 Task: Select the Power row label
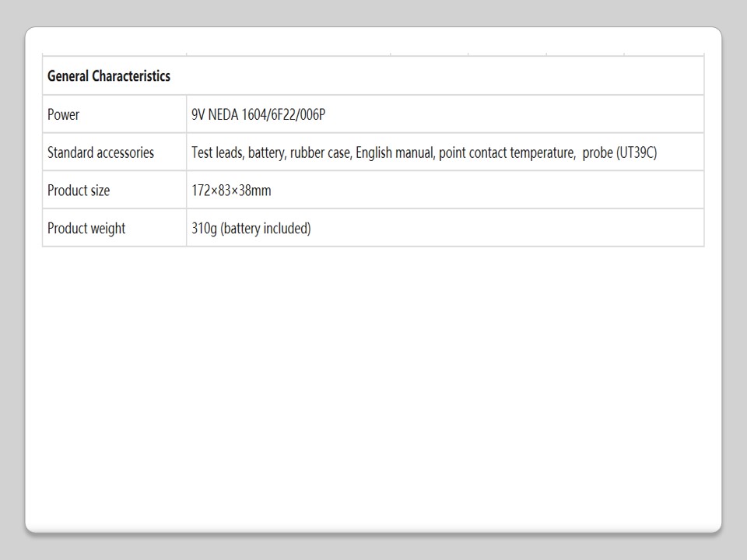[x=63, y=114]
